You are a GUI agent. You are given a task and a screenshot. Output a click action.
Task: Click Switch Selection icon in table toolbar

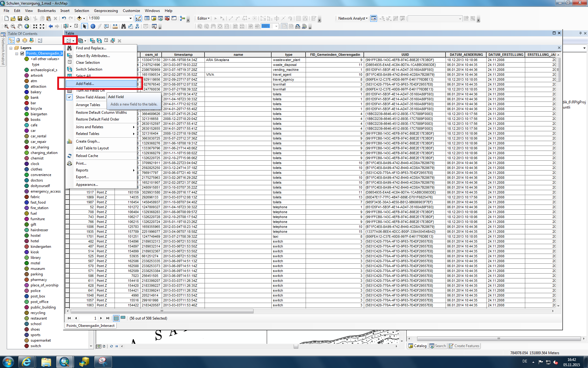99,40
